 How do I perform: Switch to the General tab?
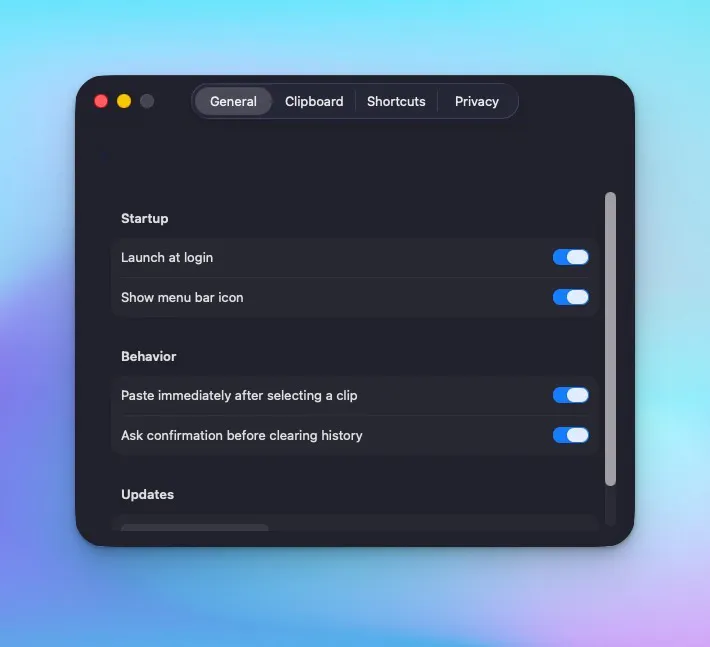[x=233, y=101]
